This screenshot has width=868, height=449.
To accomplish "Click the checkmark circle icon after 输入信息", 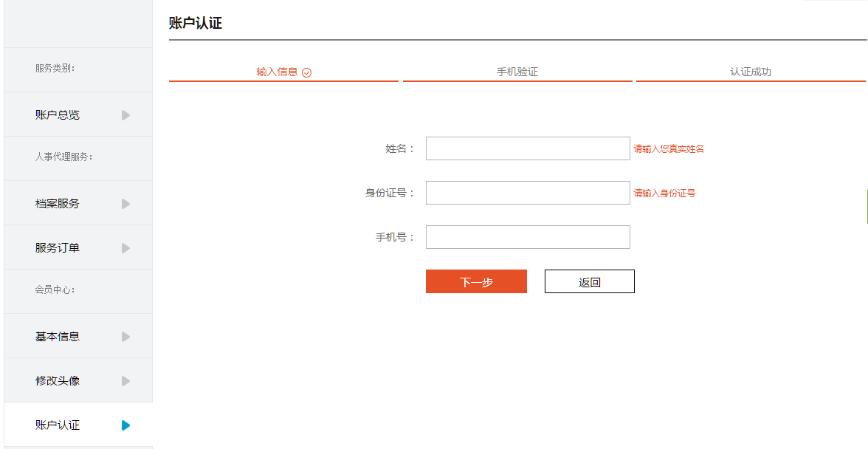I will click(x=307, y=72).
